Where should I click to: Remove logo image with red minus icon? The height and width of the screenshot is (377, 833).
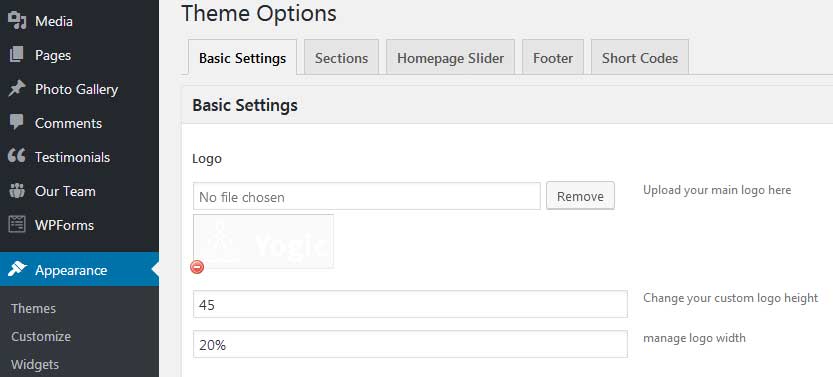(197, 267)
